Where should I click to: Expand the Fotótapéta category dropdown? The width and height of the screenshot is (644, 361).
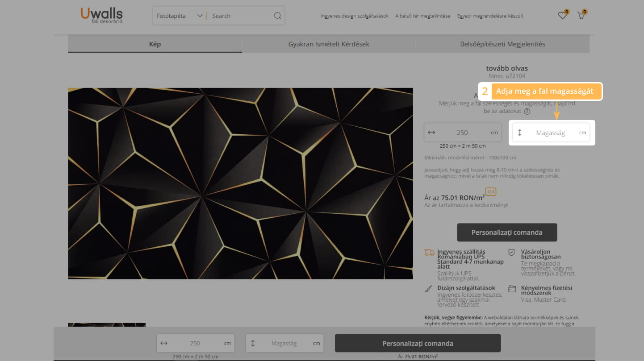coord(180,16)
